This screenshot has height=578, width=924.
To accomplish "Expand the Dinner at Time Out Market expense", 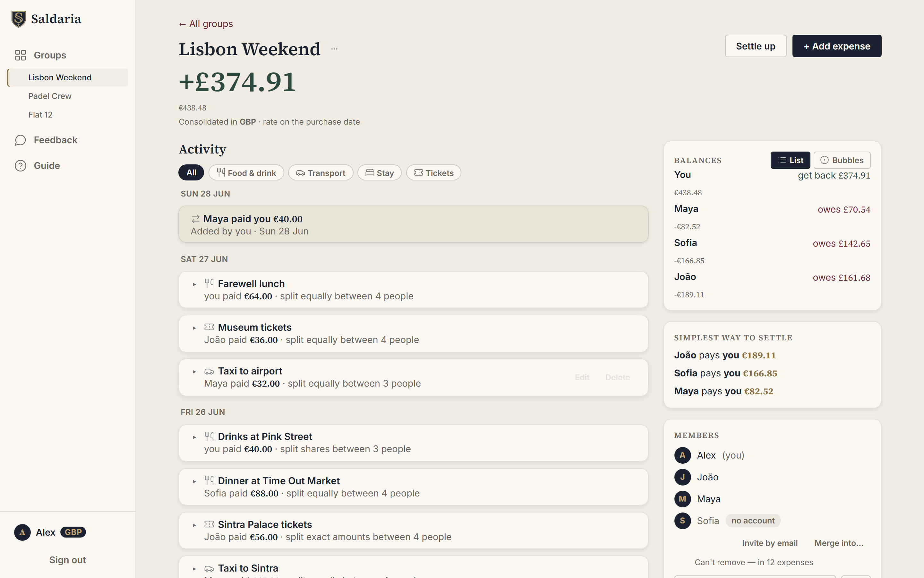I will tap(194, 482).
